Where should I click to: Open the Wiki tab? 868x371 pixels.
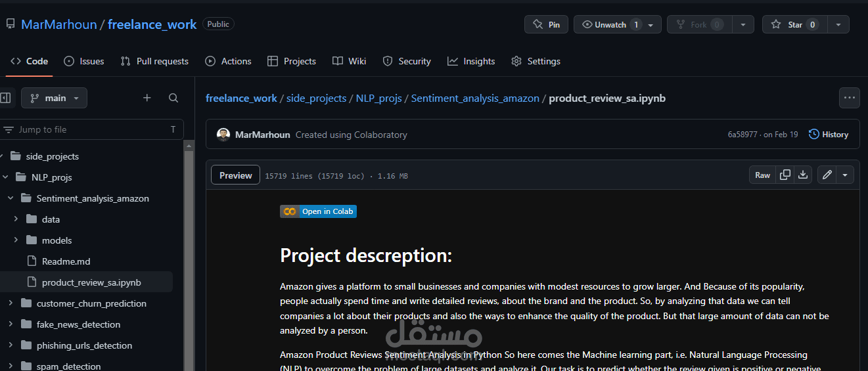pos(349,61)
